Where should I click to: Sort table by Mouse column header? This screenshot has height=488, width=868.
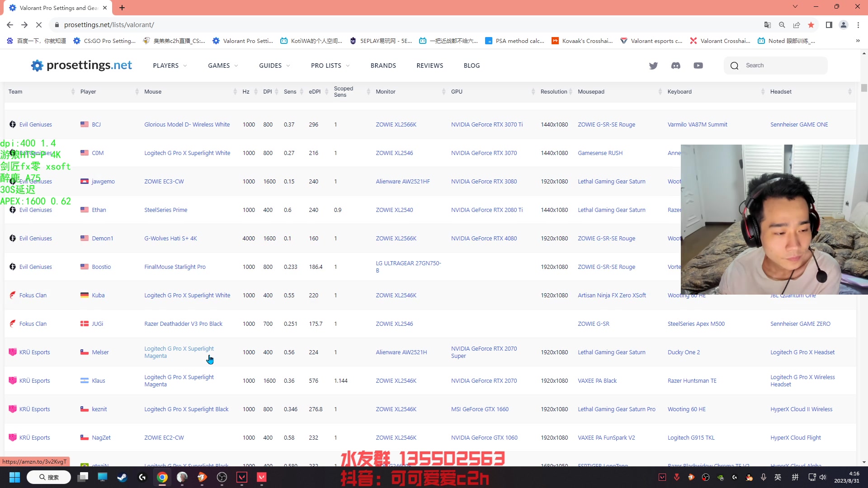coord(153,92)
